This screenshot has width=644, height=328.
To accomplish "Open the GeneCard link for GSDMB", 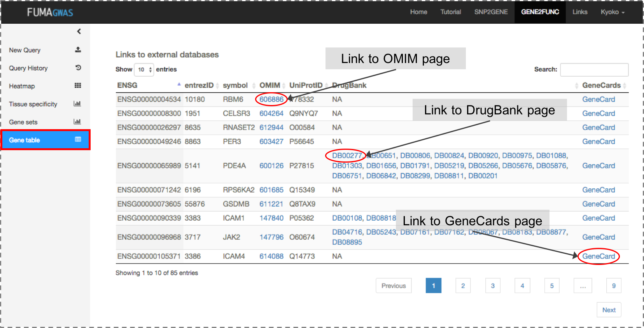I will click(598, 204).
